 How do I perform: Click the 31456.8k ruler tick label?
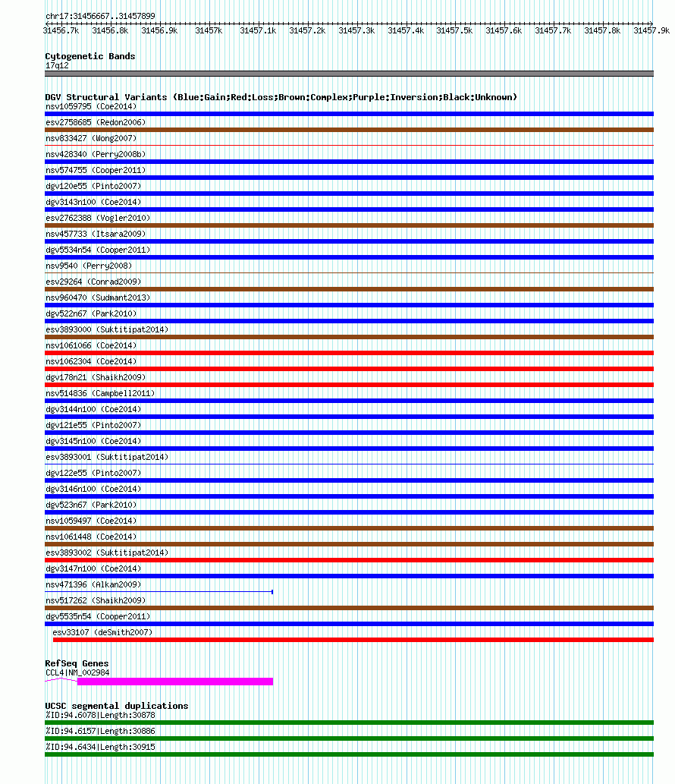pos(110,30)
